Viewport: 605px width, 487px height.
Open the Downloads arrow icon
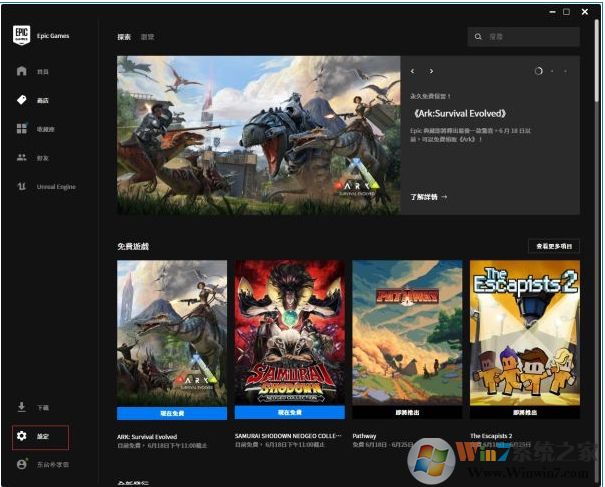(x=22, y=407)
